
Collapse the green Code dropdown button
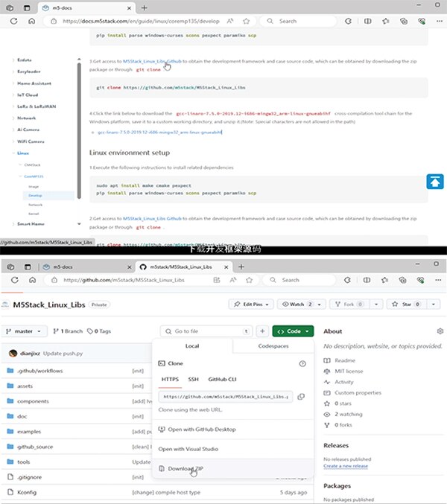292,331
